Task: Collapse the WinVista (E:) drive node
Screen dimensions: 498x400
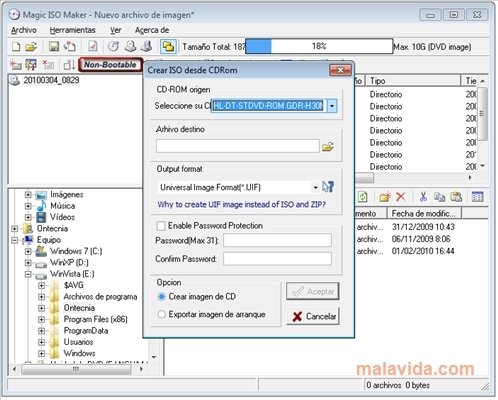Action: click(28, 274)
